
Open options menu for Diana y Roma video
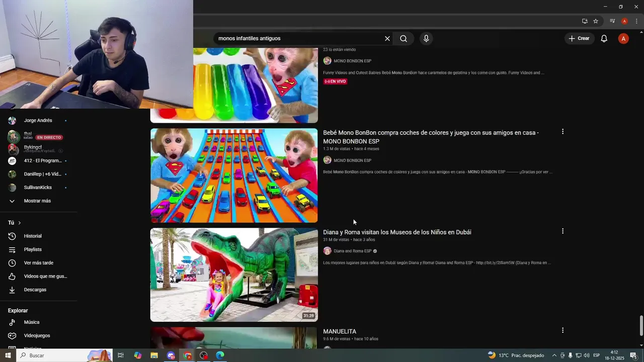click(562, 231)
